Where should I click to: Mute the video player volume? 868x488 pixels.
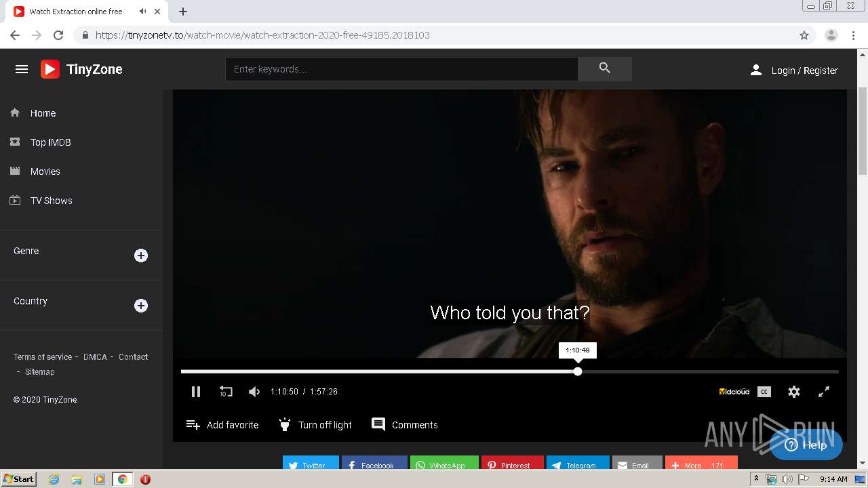(x=254, y=392)
